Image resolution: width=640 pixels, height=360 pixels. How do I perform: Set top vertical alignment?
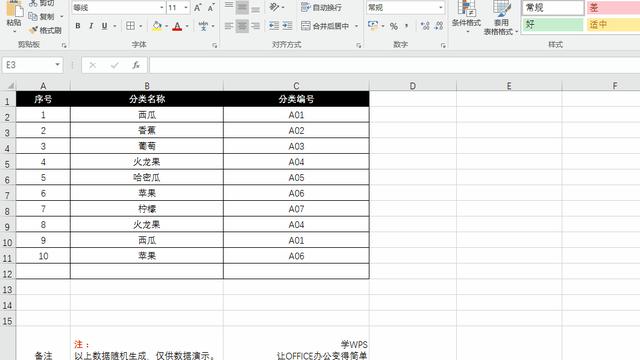click(229, 7)
